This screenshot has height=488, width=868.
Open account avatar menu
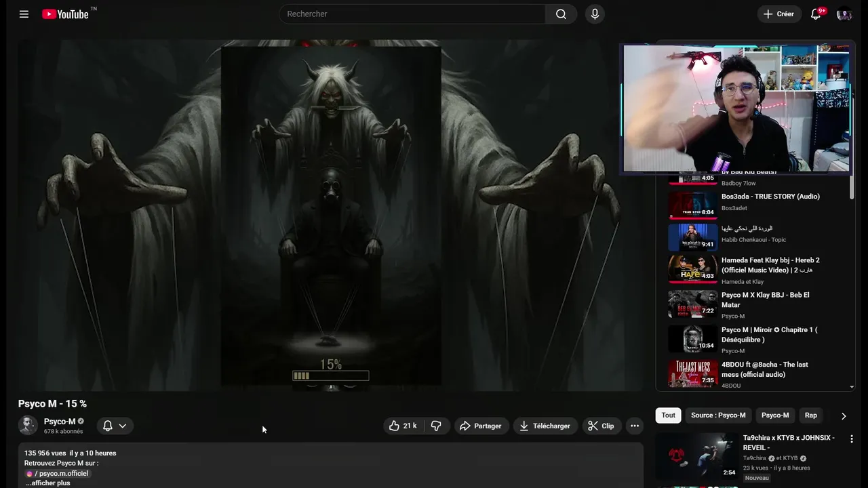pos(844,14)
